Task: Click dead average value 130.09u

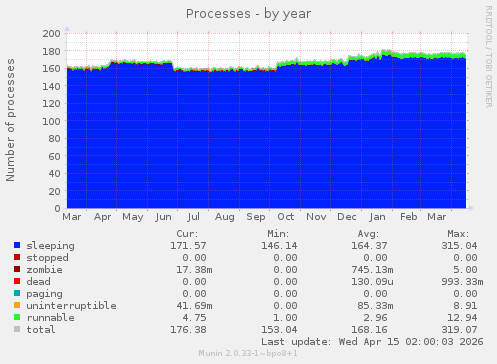Action: pyautogui.click(x=372, y=282)
